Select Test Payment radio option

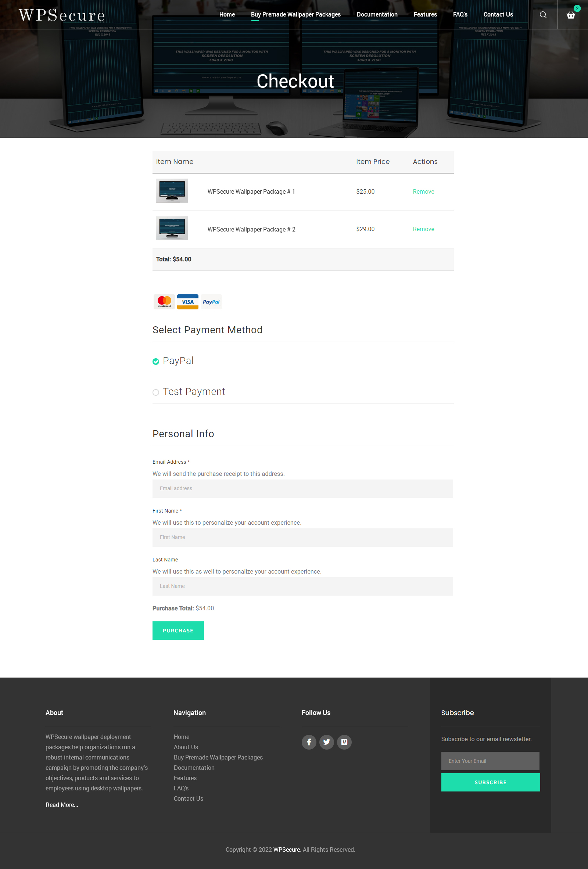[x=156, y=392]
